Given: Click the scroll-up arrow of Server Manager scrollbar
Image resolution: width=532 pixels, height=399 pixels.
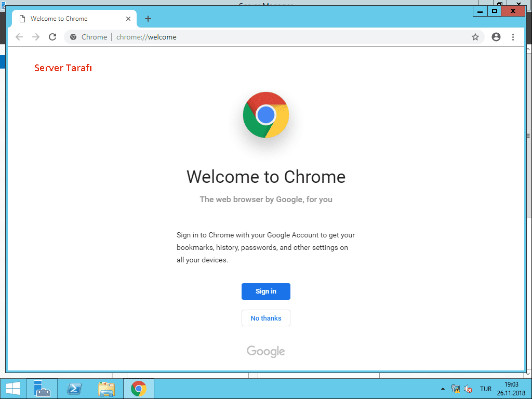Looking at the screenshot, I should point(528,49).
